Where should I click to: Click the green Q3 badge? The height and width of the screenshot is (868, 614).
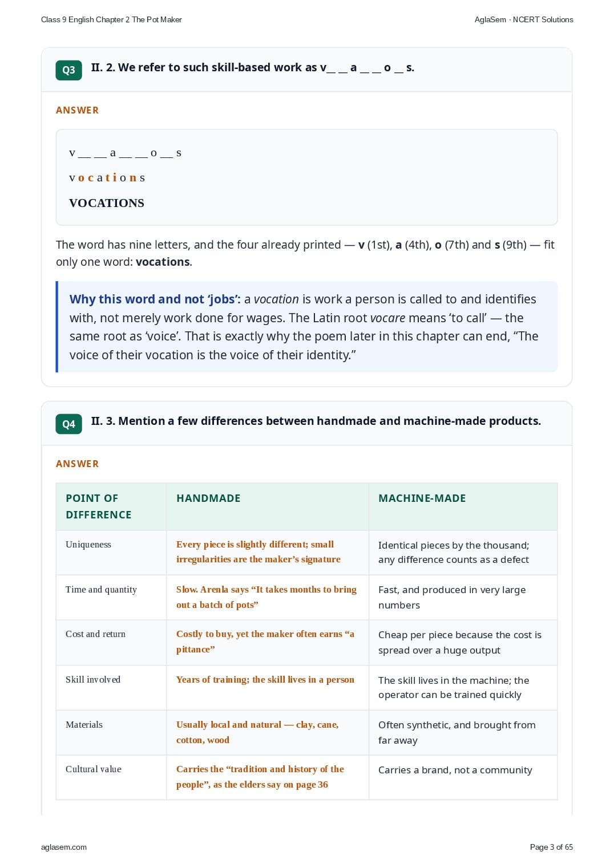(68, 70)
